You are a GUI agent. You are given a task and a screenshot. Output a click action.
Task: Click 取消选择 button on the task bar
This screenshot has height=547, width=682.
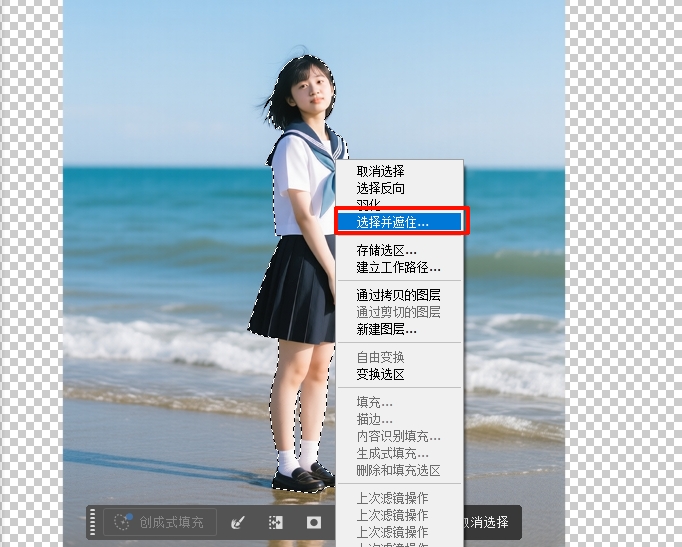click(486, 522)
